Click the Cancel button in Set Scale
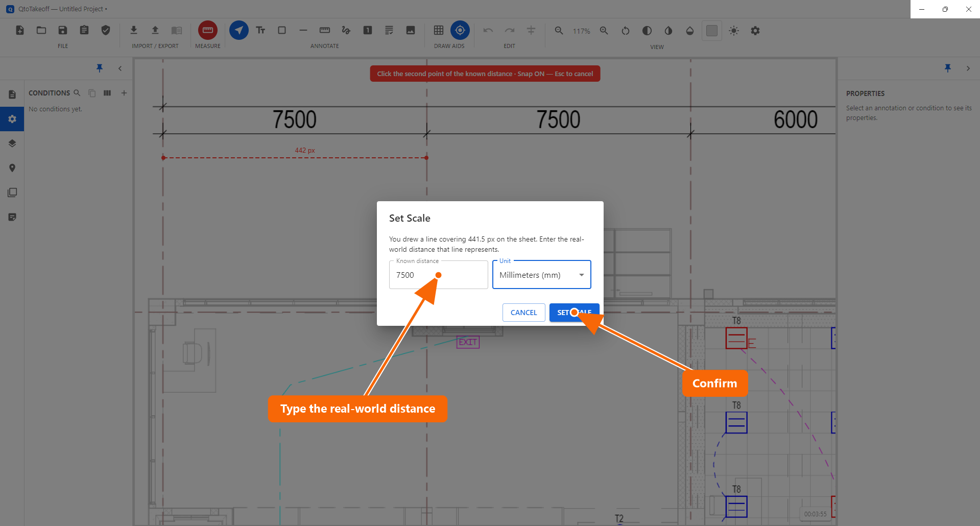 pyautogui.click(x=524, y=313)
